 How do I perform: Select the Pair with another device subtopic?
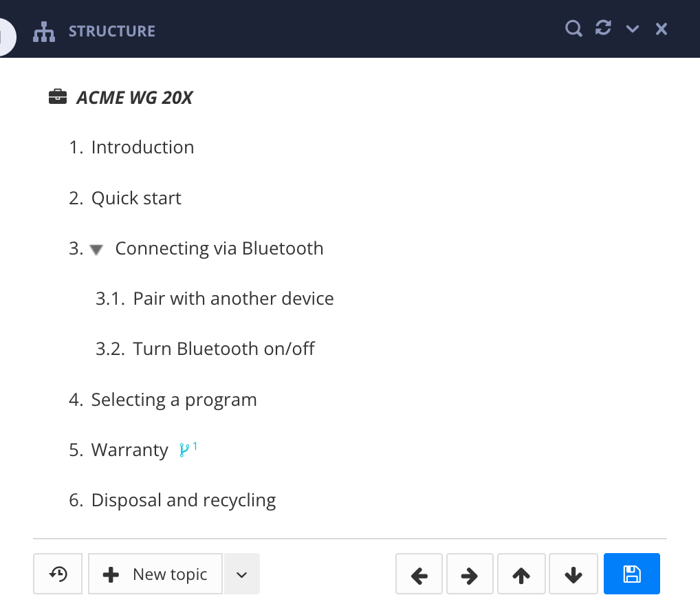233,299
